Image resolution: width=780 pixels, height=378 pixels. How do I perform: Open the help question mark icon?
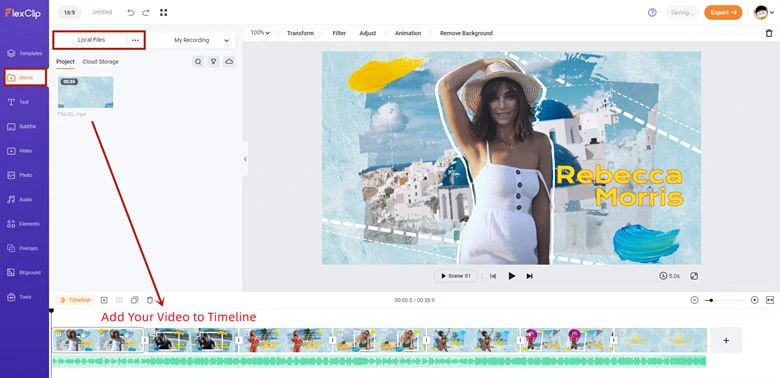(x=652, y=12)
